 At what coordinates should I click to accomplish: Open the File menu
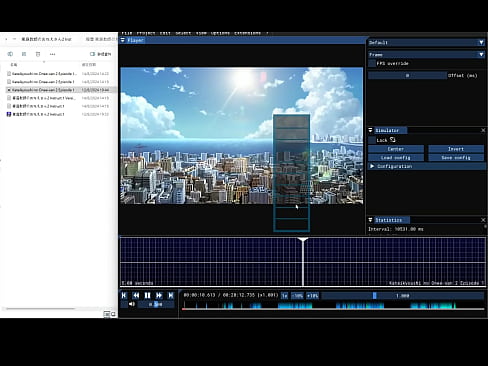pyautogui.click(x=126, y=33)
